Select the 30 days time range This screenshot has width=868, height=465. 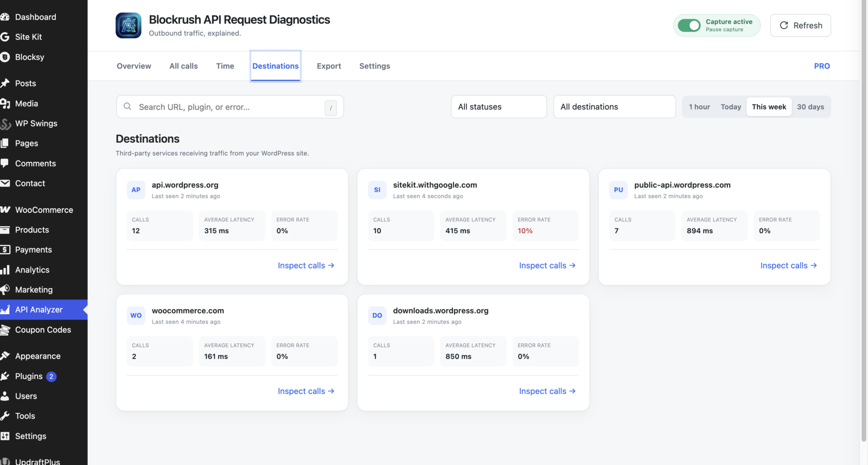(810, 107)
